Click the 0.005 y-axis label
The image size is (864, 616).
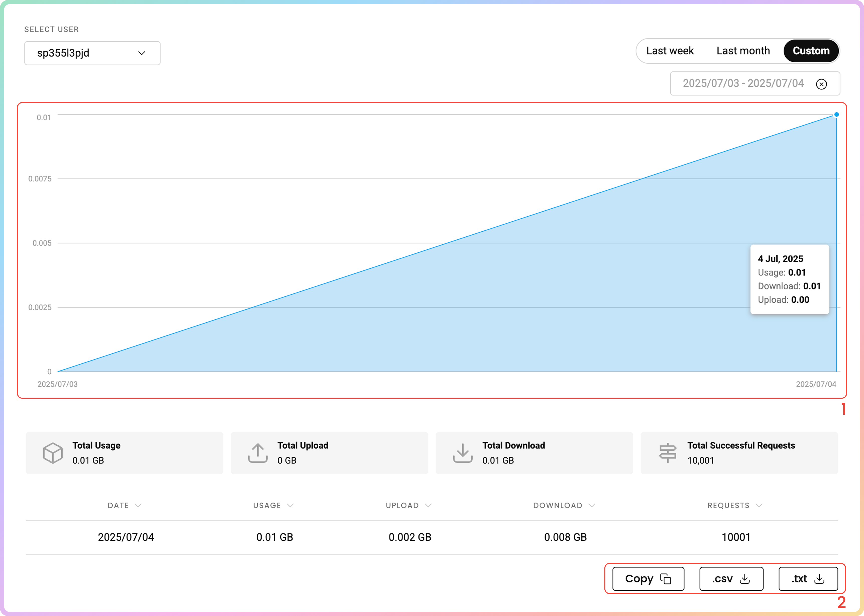(x=42, y=243)
